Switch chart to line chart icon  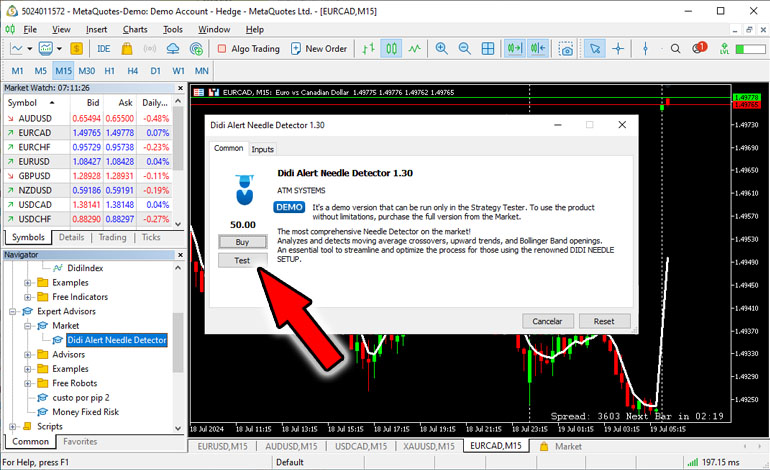point(414,49)
